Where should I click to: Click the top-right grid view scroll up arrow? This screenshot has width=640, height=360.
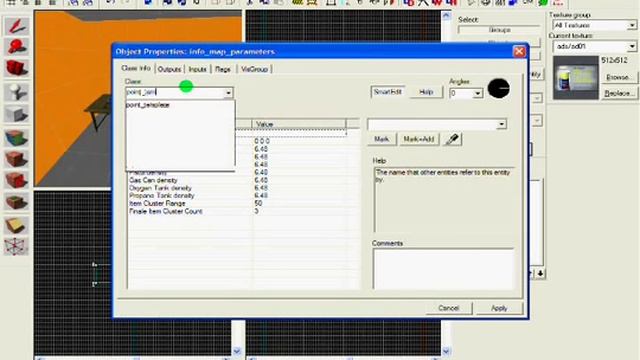[x=446, y=16]
